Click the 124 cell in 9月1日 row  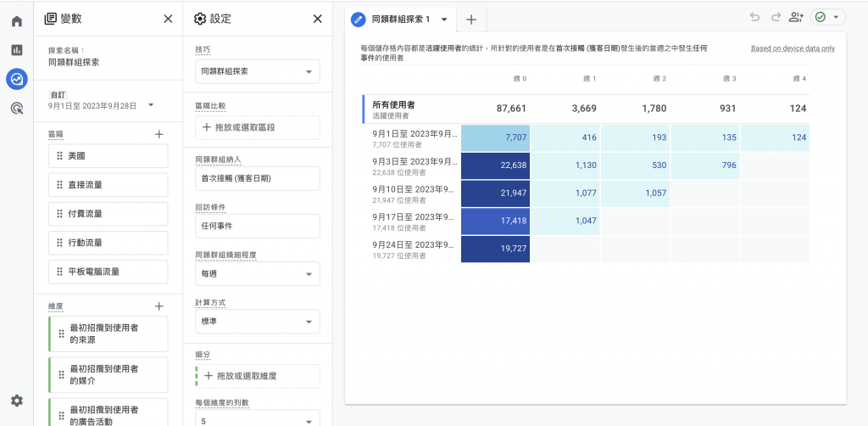tap(775, 137)
